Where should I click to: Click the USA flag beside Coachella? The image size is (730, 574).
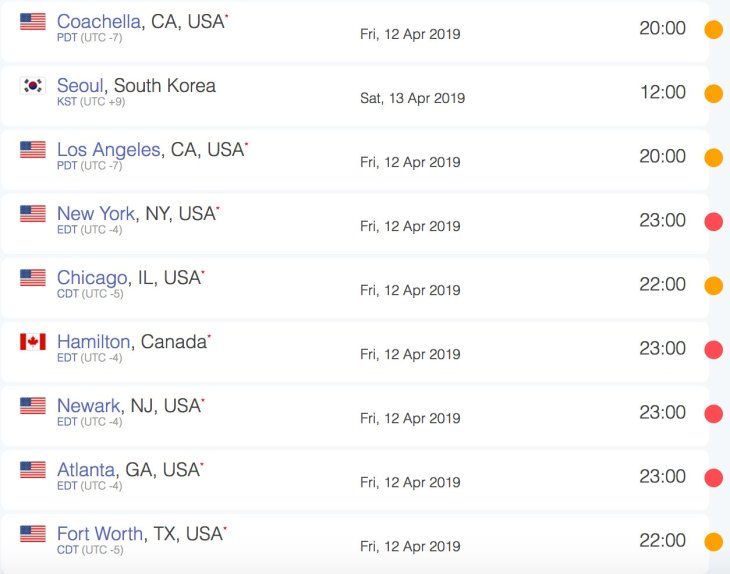[33, 21]
